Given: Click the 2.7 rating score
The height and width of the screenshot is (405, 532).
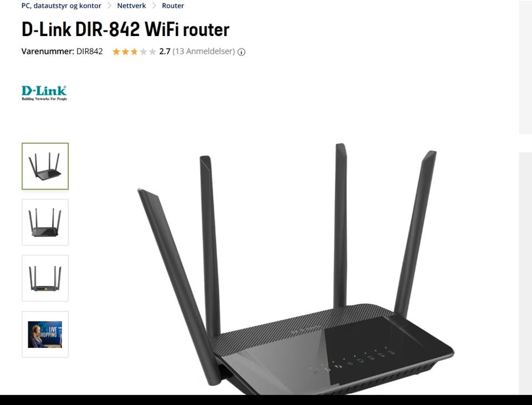Looking at the screenshot, I should 165,52.
